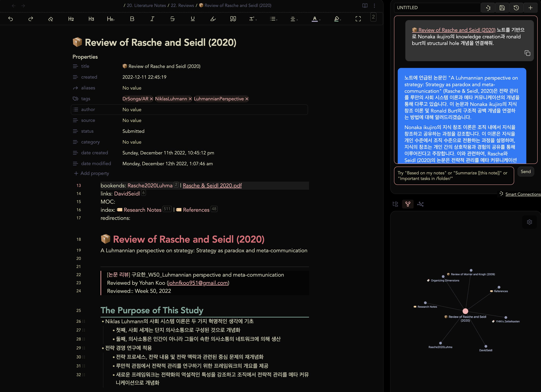This screenshot has height=392, width=541.
Task: Open the 20. Literature Notes breadcrumb
Action: click(146, 5)
